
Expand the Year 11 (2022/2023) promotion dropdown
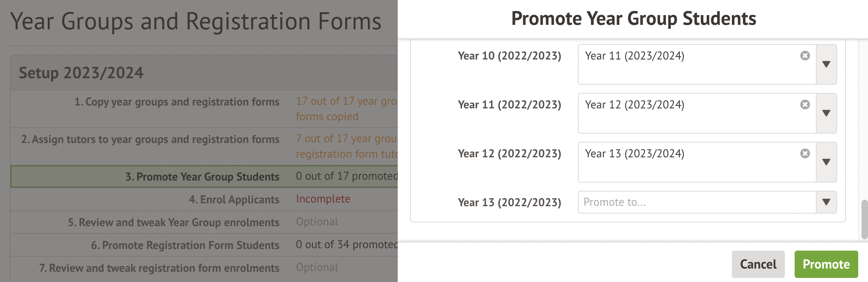click(826, 113)
